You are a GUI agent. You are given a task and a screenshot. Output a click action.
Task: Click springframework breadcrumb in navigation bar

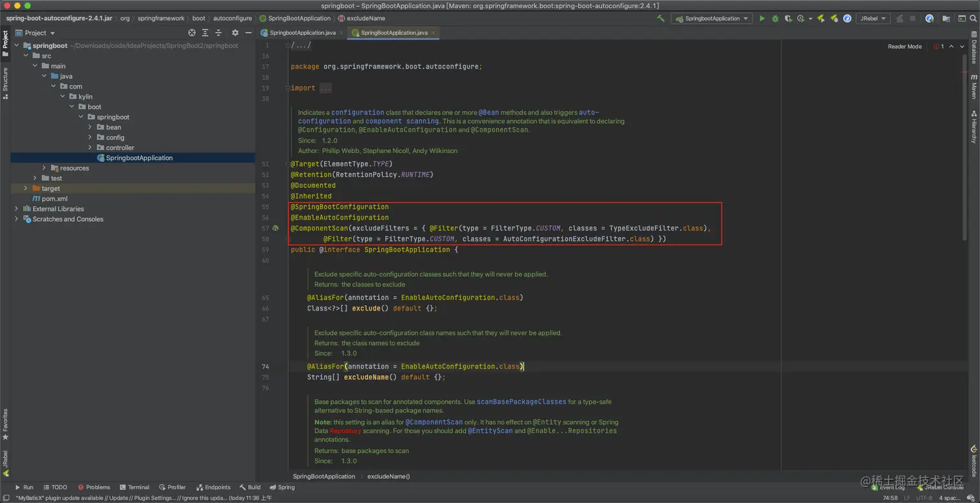point(161,19)
